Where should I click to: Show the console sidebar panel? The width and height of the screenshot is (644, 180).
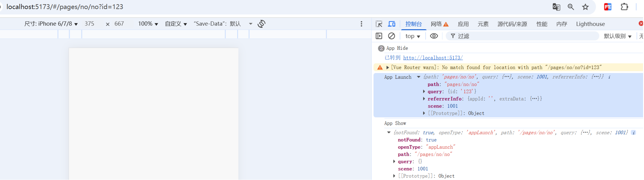click(x=379, y=36)
